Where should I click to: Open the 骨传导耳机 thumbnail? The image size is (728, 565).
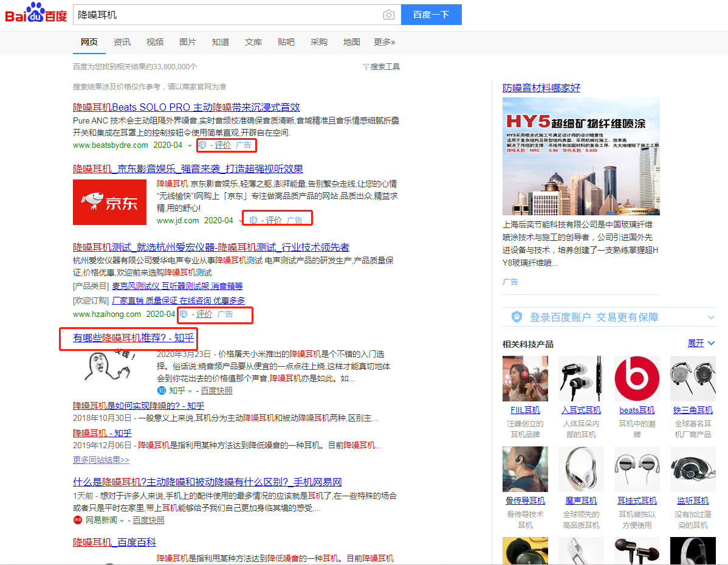tap(525, 469)
